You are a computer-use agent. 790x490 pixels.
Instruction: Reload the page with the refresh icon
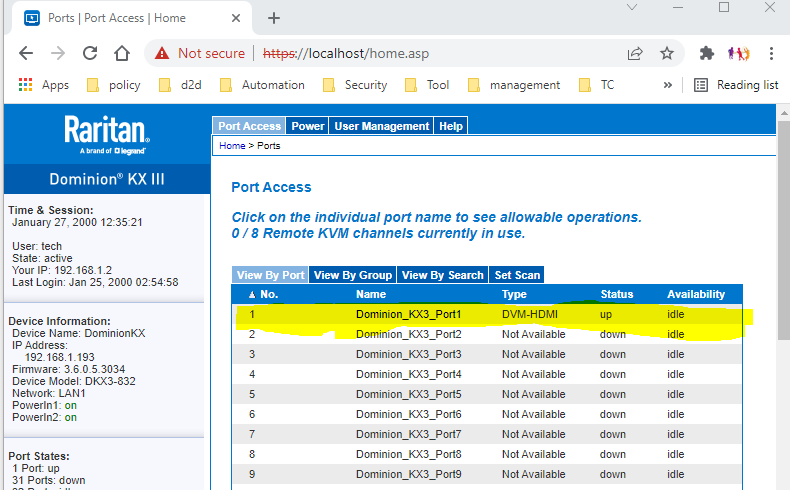90,53
